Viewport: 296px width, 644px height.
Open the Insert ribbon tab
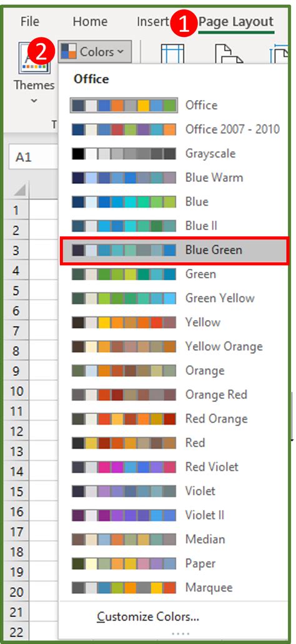coord(153,21)
